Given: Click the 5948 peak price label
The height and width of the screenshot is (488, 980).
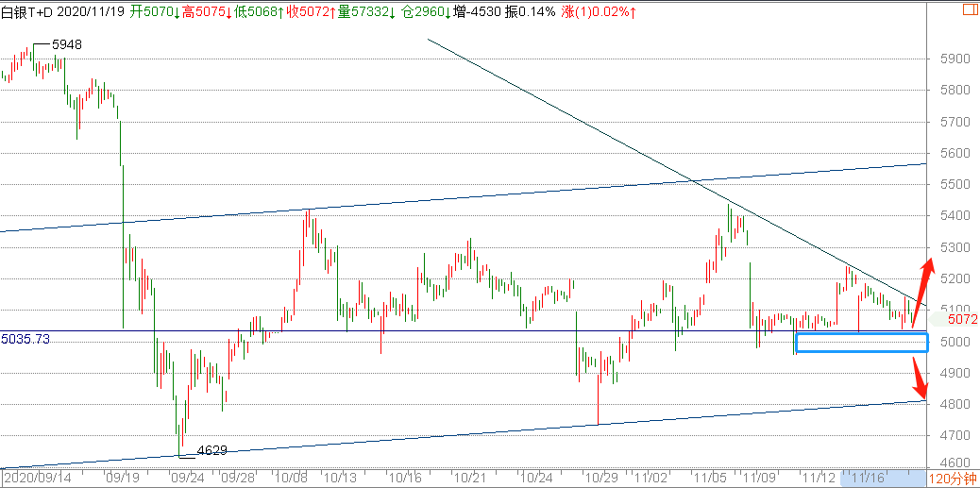Looking at the screenshot, I should [67, 45].
